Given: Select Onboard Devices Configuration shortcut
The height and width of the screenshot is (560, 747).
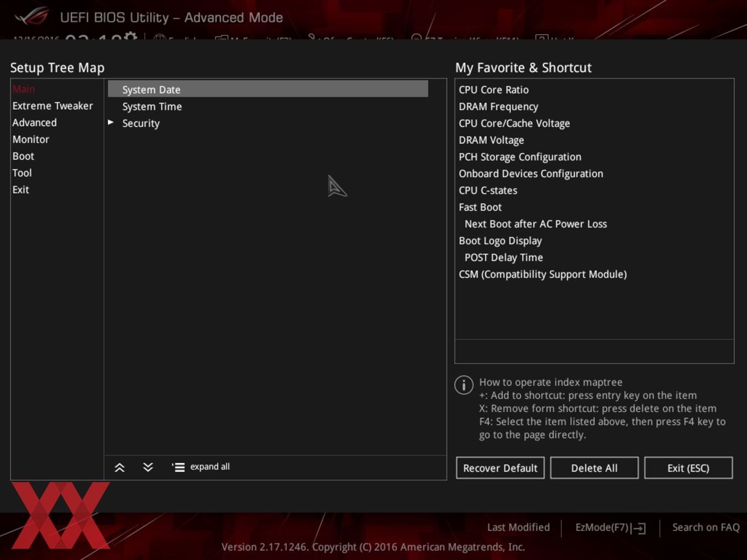Looking at the screenshot, I should [x=531, y=173].
